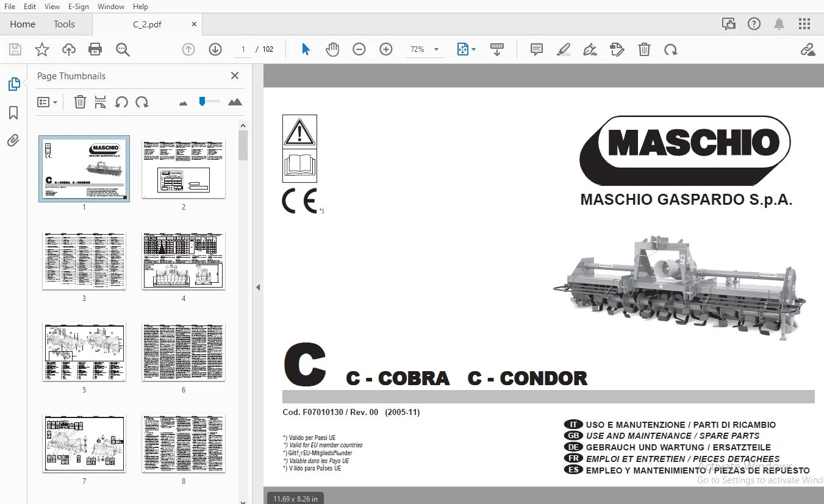Open the apps grid icon
This screenshot has height=504, width=824.
[804, 24]
